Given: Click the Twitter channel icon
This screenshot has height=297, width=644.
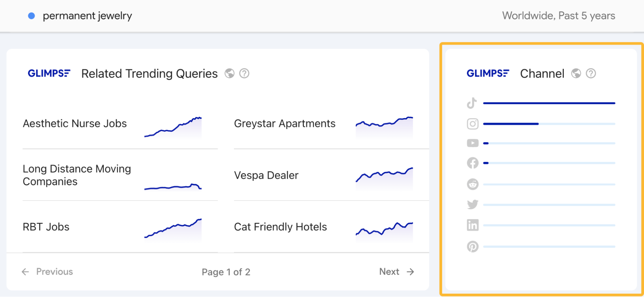Looking at the screenshot, I should click(472, 204).
